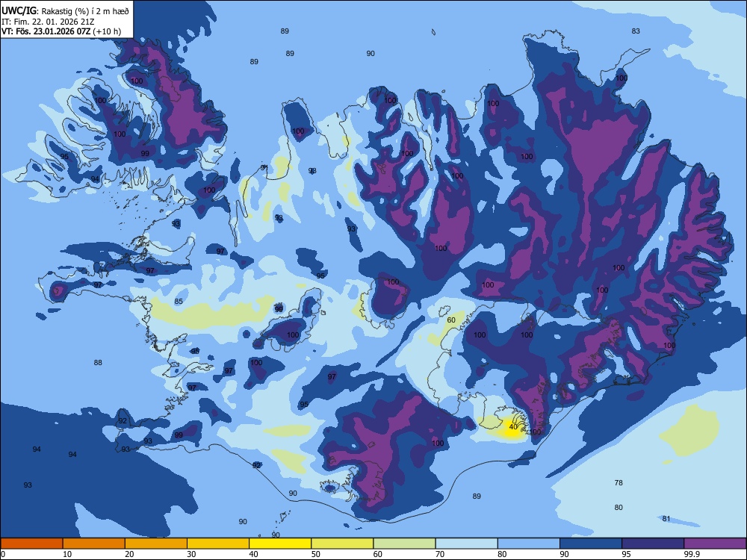Click the '70' legend scale label

click(x=440, y=554)
